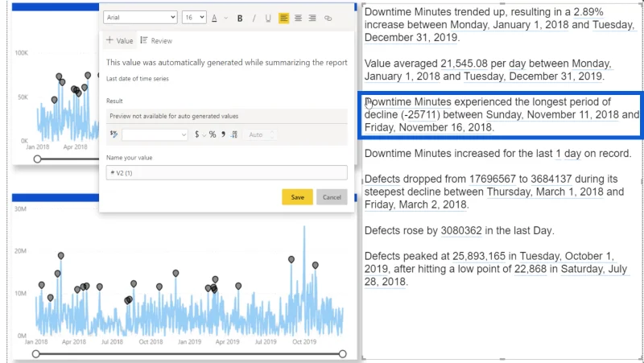Viewport: 644px width, 363px height.
Task: Click the Name your value field
Action: point(227,173)
